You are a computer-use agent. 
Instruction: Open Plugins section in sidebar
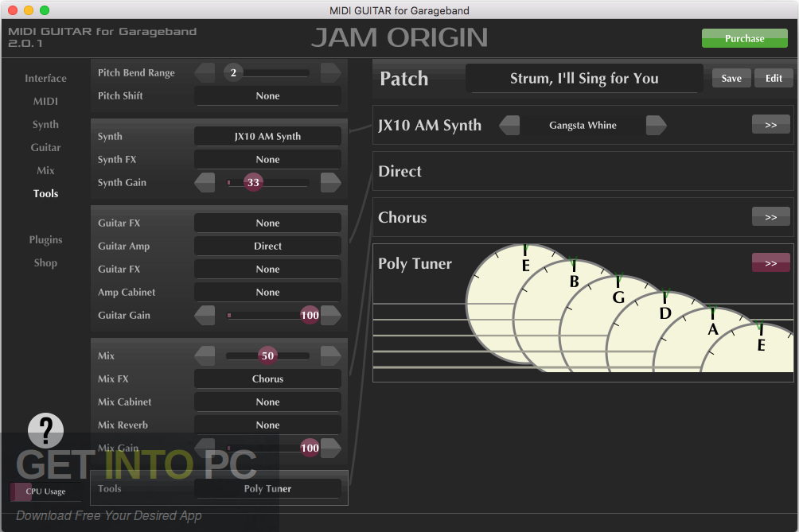46,240
